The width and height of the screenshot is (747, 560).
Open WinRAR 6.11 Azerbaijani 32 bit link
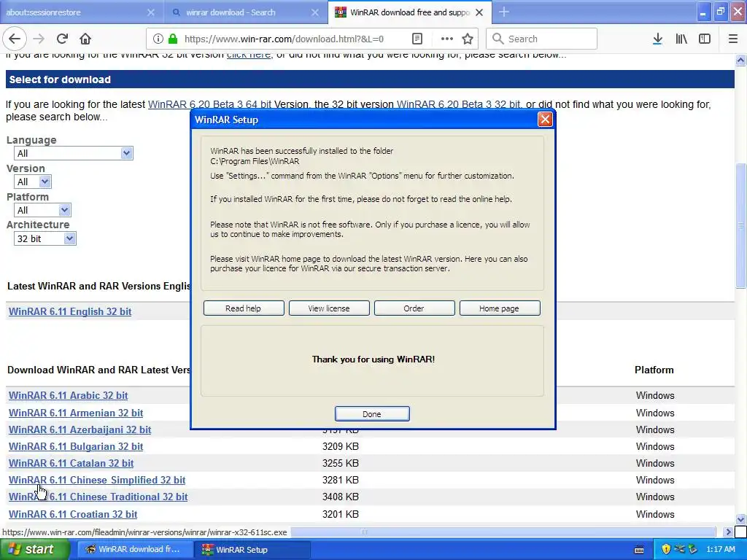tap(80, 429)
